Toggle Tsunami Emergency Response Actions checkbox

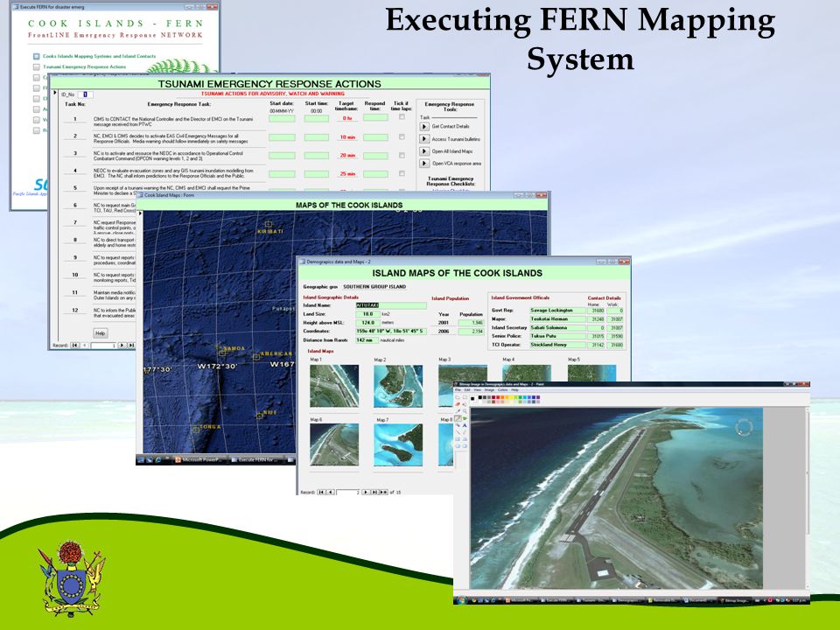(37, 67)
